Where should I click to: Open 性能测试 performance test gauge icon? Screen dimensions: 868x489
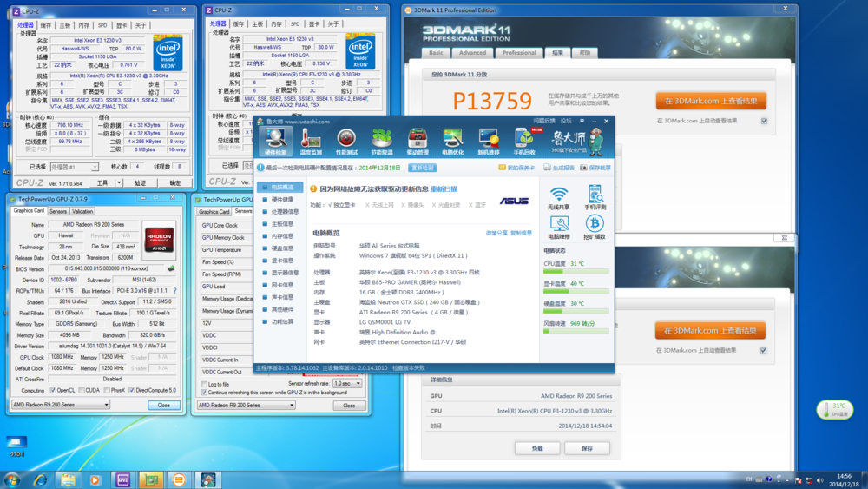pyautogui.click(x=346, y=142)
